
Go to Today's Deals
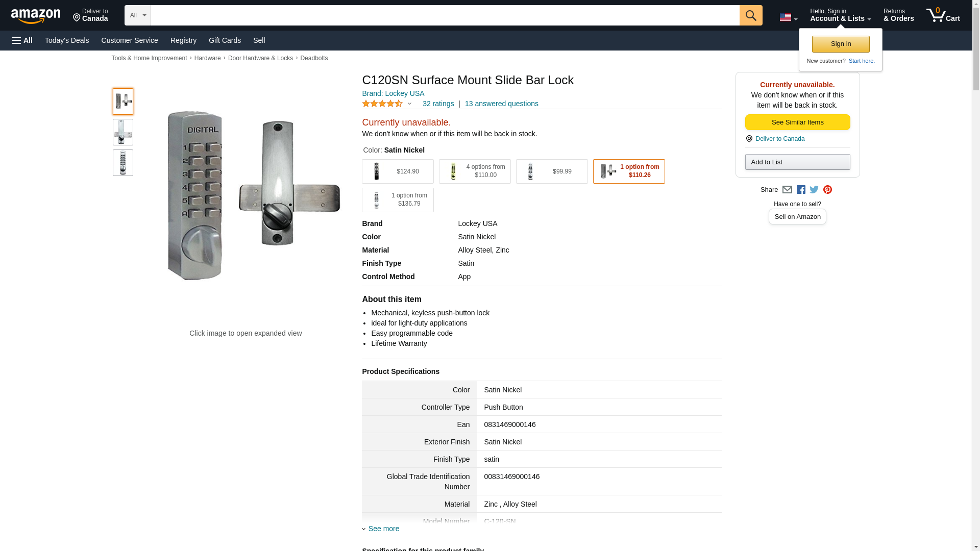[x=67, y=40]
